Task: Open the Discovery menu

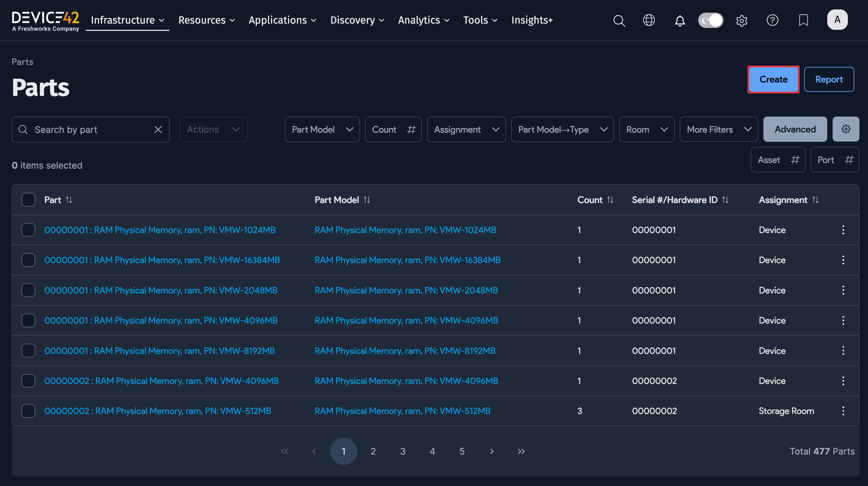Action: pos(357,20)
